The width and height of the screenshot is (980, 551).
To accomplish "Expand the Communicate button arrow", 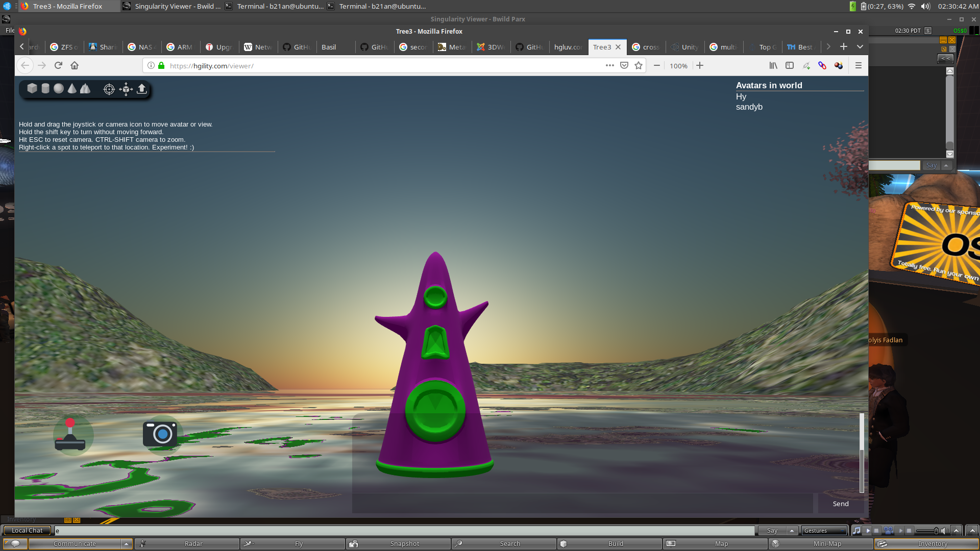I will pyautogui.click(x=126, y=544).
